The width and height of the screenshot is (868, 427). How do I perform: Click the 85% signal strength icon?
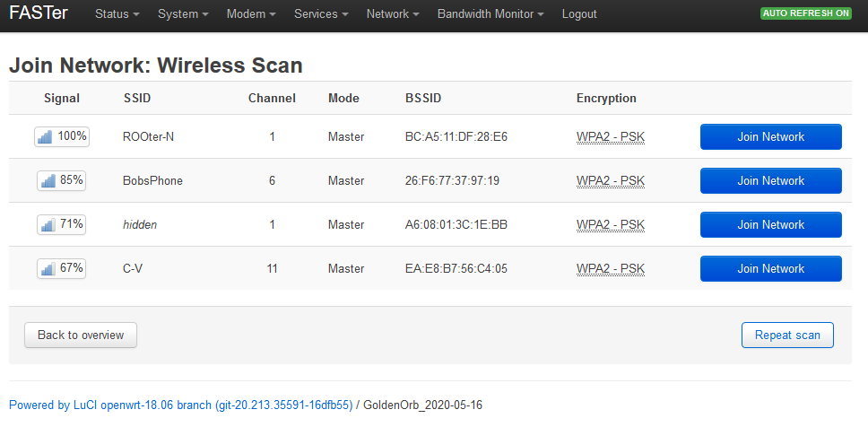coord(48,180)
